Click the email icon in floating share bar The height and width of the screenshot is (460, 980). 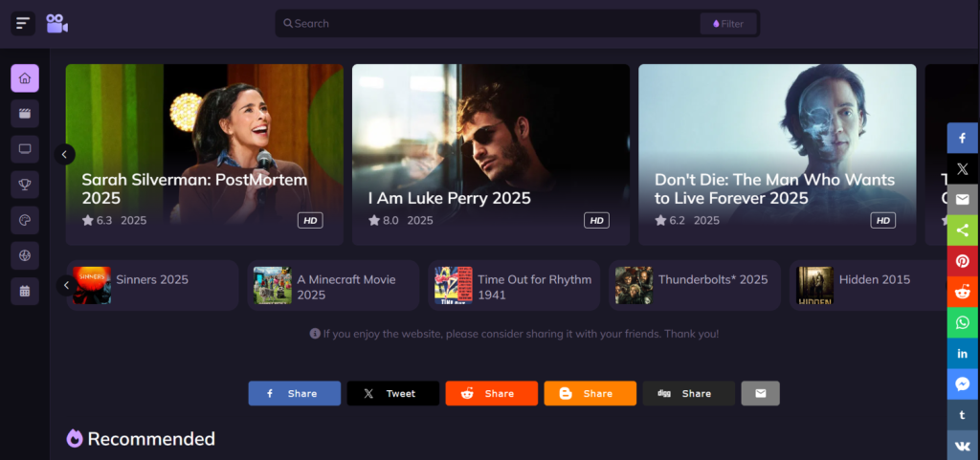pyautogui.click(x=963, y=200)
